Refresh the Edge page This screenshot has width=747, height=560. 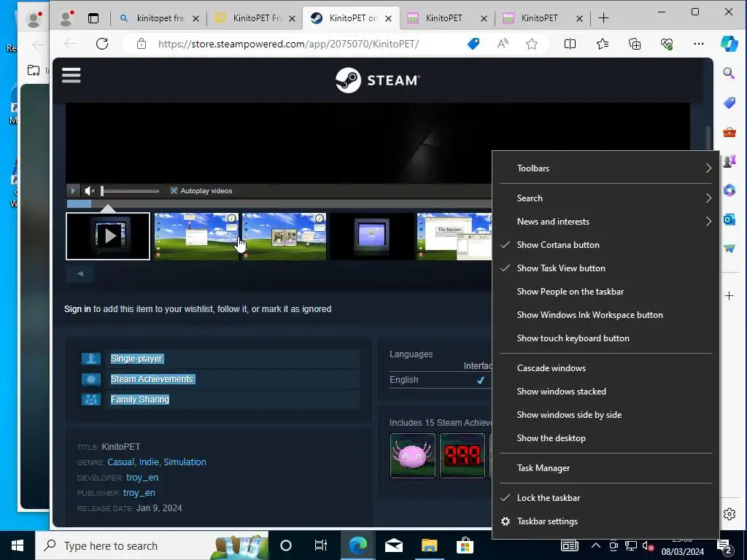click(x=102, y=44)
